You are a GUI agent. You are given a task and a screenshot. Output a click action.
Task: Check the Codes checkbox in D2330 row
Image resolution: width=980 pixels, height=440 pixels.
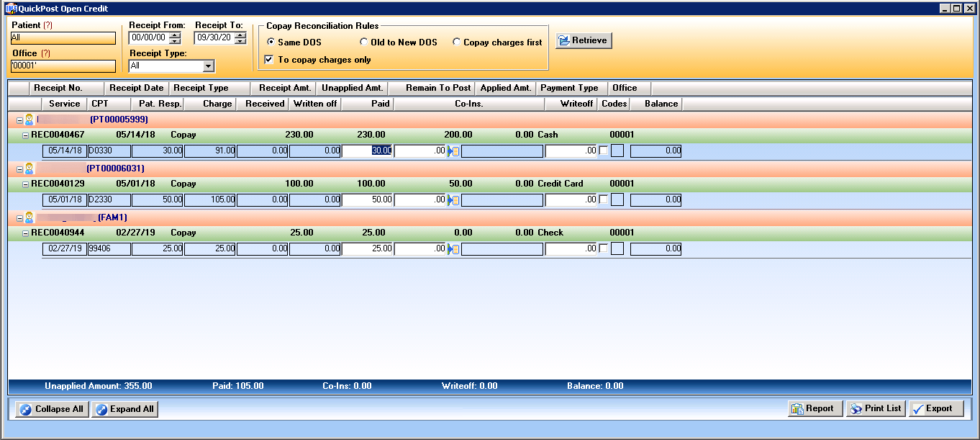(603, 199)
